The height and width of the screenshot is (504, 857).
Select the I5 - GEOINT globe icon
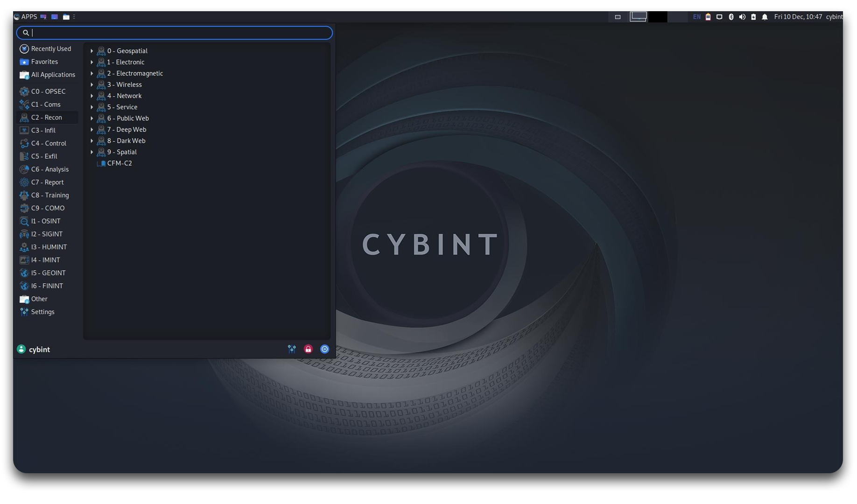[24, 273]
